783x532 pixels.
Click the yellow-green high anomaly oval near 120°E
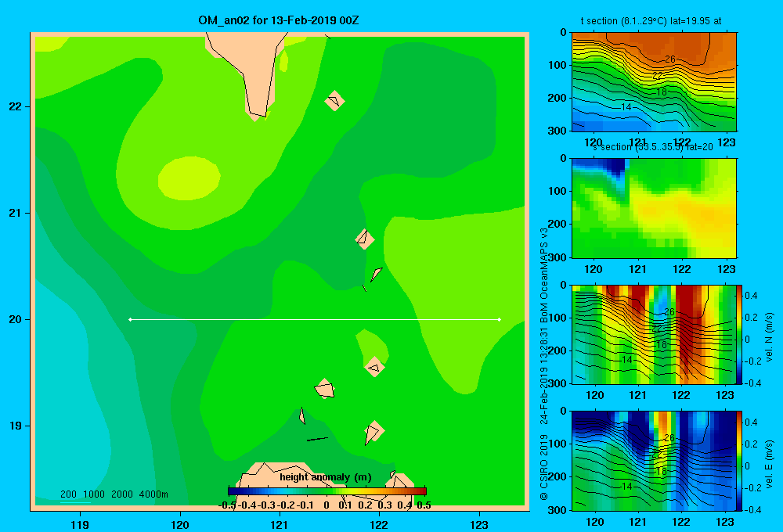pyautogui.click(x=189, y=178)
